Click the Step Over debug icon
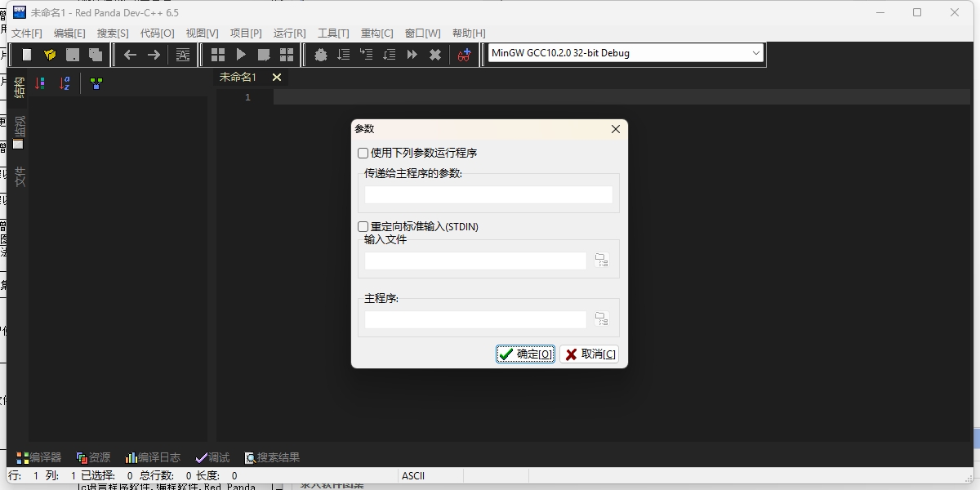 click(344, 55)
